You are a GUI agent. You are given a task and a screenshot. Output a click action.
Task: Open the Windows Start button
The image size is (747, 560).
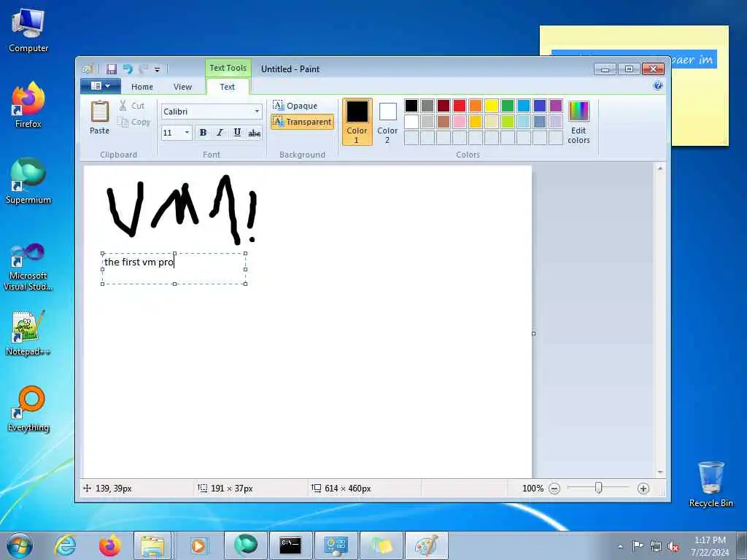[20, 545]
